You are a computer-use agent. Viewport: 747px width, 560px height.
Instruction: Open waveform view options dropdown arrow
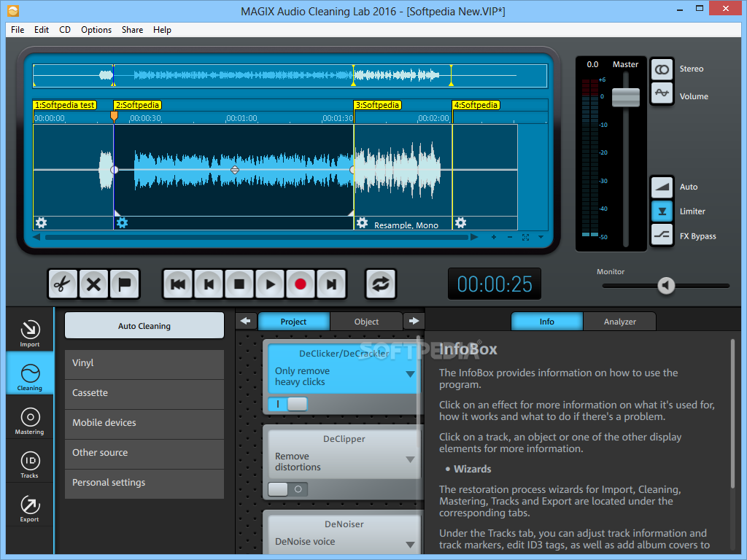(x=541, y=237)
